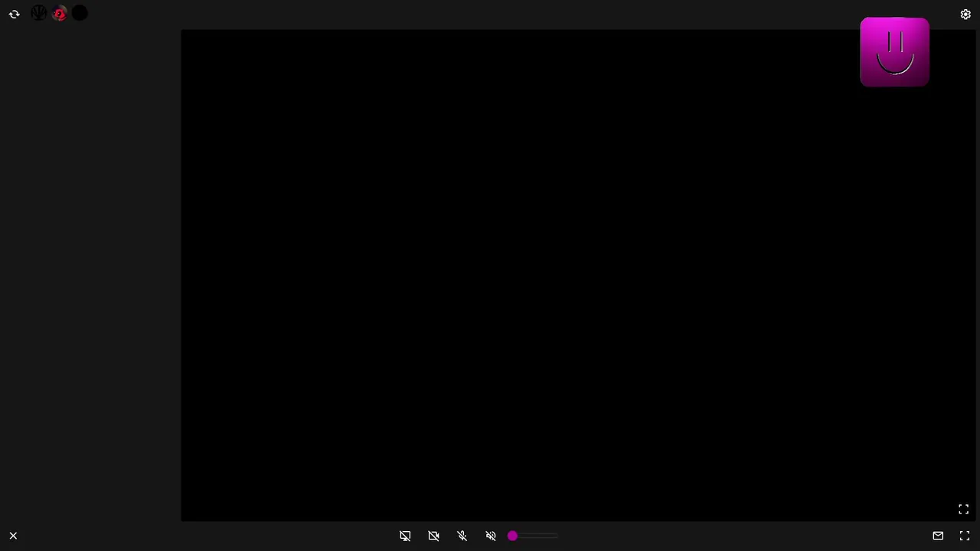Open settings via the gear icon
This screenshot has width=980, height=551.
pyautogui.click(x=965, y=14)
